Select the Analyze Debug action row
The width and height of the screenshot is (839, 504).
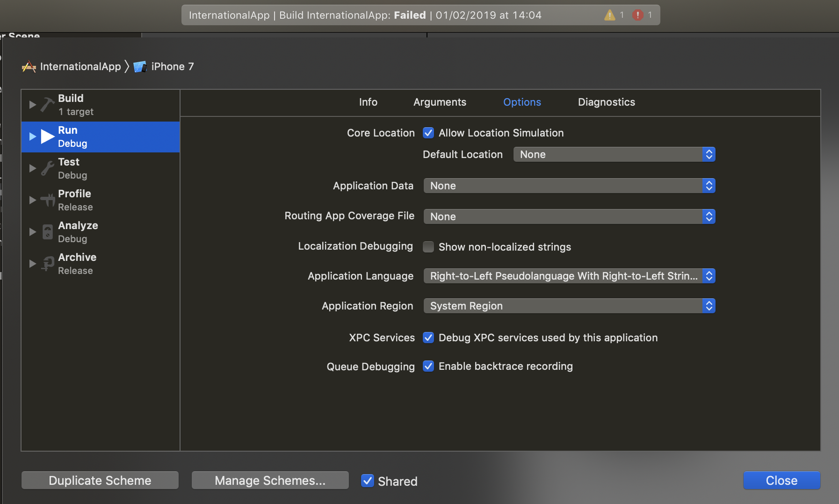101,232
